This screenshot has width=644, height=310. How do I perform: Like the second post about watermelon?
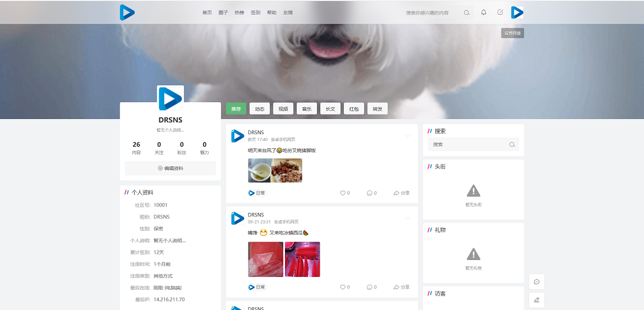344,287
